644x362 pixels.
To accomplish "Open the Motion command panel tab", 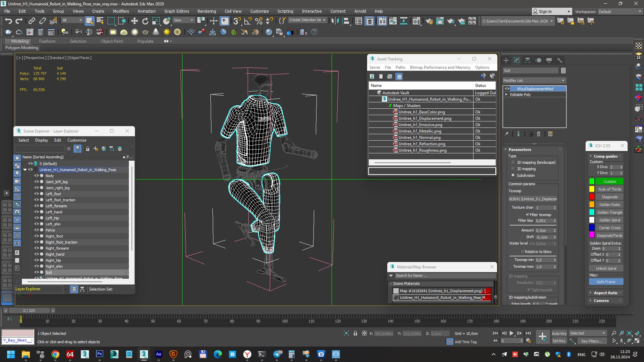I will tap(538, 60).
